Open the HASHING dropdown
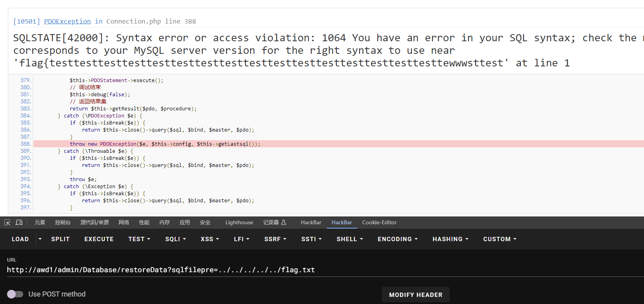The height and width of the screenshot is (304, 644). tap(450, 239)
